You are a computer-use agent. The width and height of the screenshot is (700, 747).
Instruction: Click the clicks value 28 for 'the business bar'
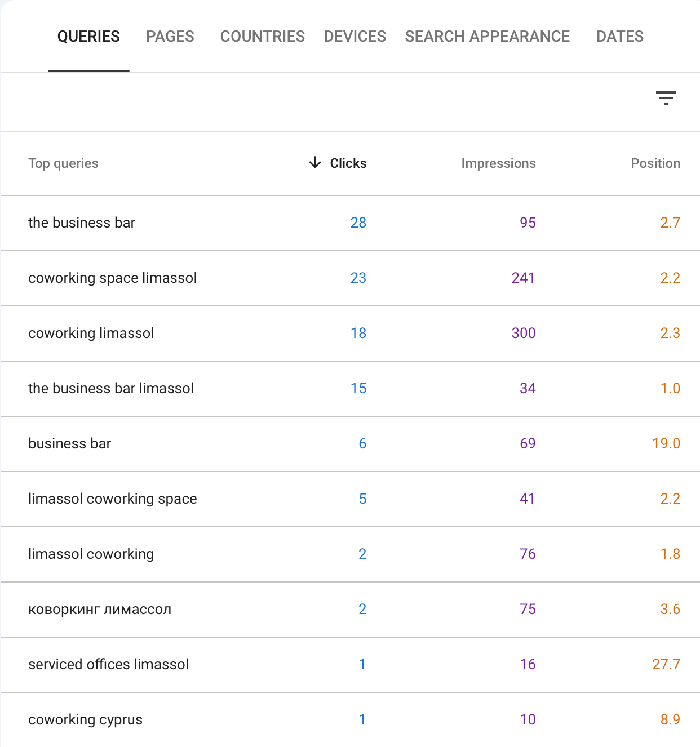[x=358, y=223]
